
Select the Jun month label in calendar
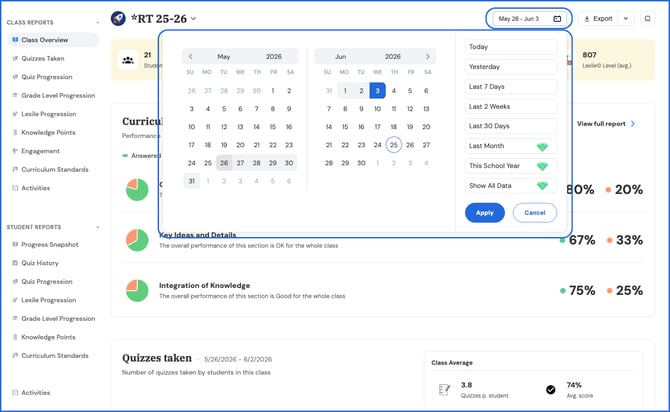pyautogui.click(x=341, y=56)
